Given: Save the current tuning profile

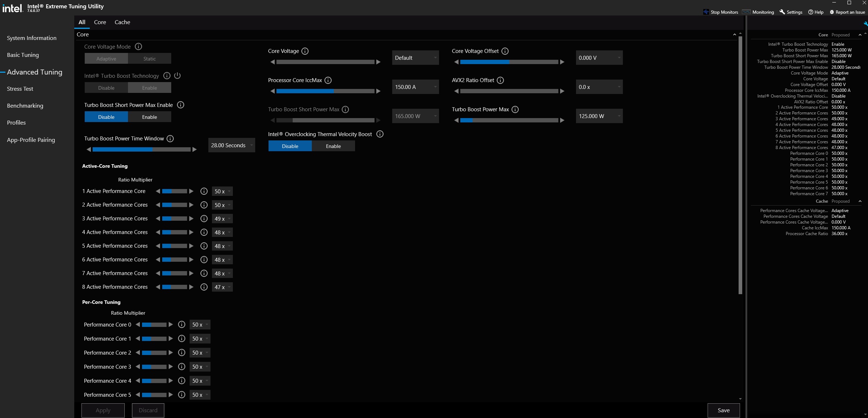Looking at the screenshot, I should (723, 410).
